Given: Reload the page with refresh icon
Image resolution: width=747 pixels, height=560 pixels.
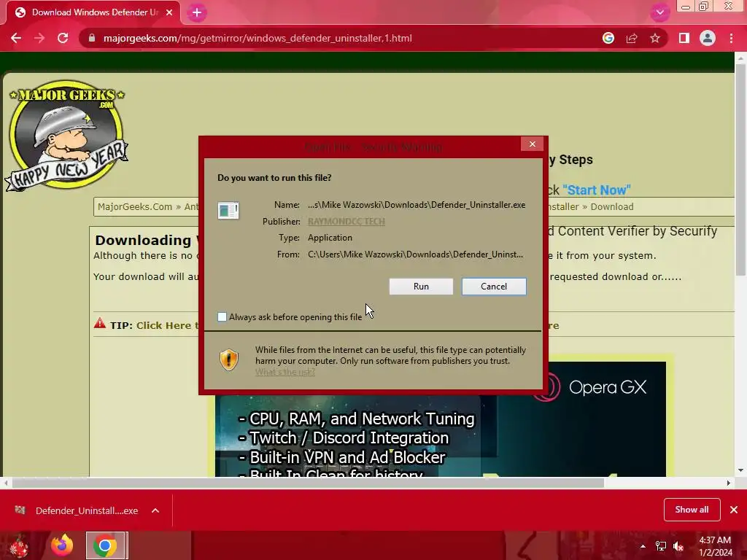Looking at the screenshot, I should (63, 38).
